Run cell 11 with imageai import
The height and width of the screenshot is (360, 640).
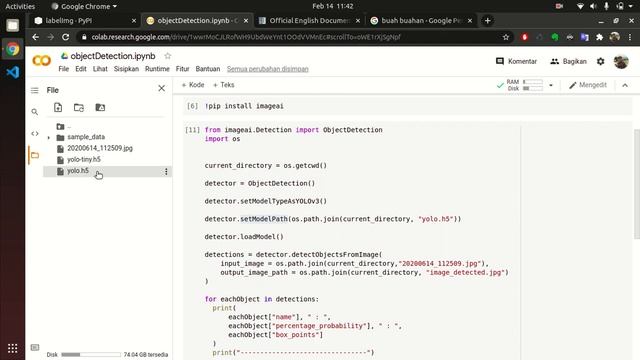(192, 130)
